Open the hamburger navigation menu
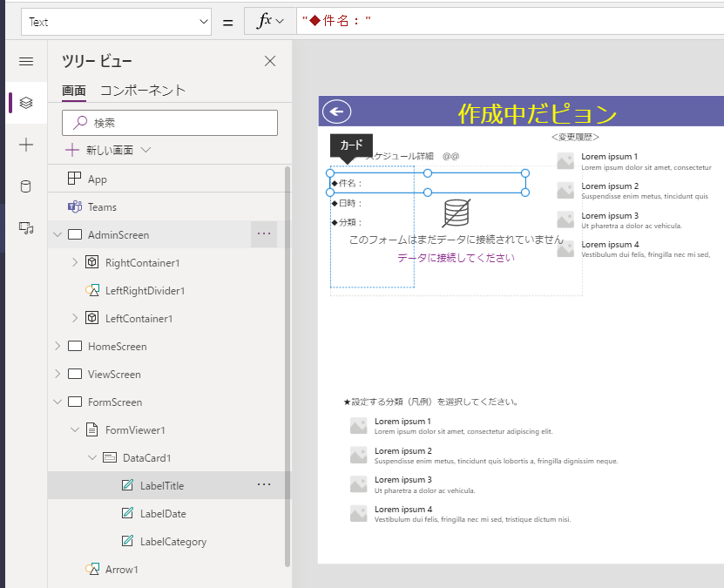724x588 pixels. point(25,61)
